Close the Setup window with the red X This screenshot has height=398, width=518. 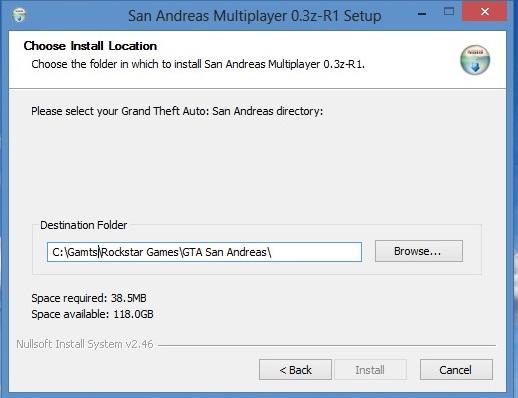pyautogui.click(x=485, y=12)
